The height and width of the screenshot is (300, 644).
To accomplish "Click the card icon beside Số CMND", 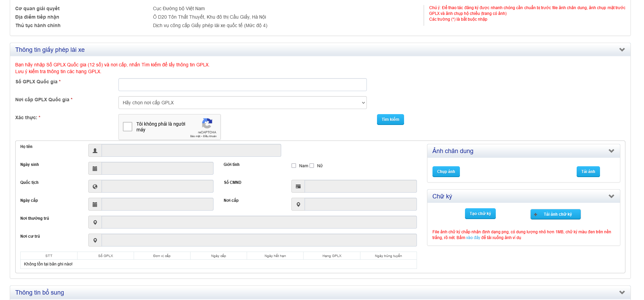I will click(298, 186).
